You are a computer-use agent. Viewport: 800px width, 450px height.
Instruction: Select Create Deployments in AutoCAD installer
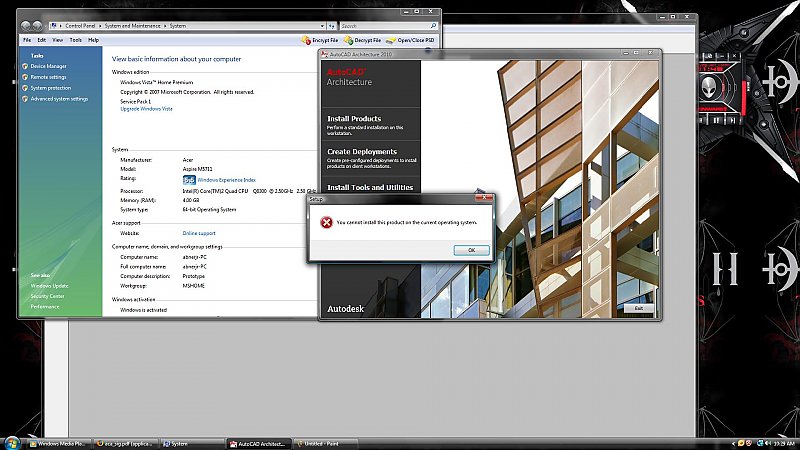click(362, 152)
